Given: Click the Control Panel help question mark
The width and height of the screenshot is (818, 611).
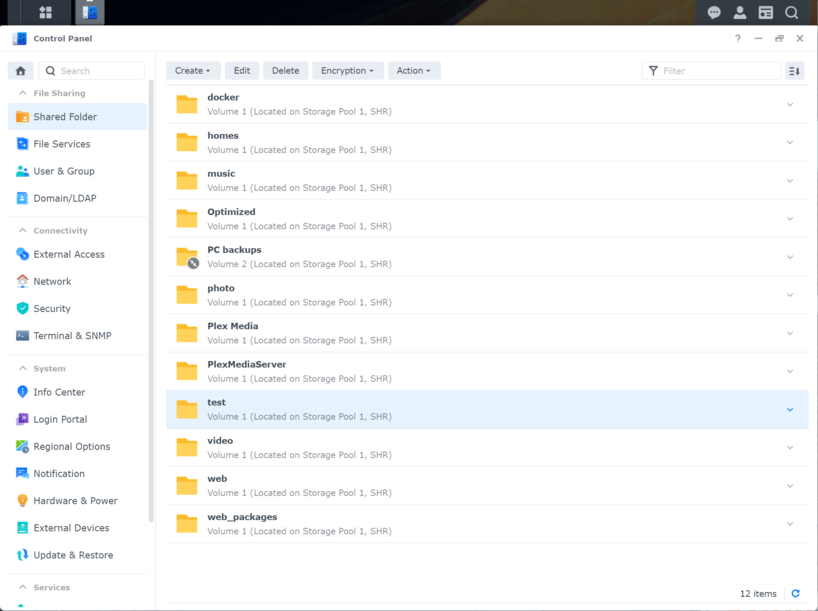Looking at the screenshot, I should 738,39.
